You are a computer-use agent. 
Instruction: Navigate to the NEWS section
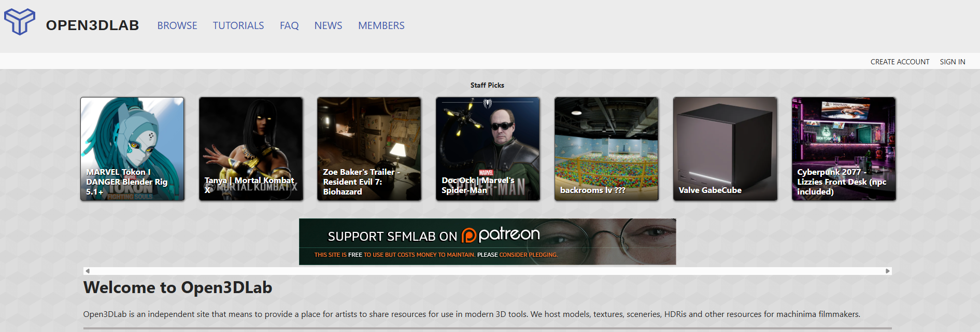328,25
